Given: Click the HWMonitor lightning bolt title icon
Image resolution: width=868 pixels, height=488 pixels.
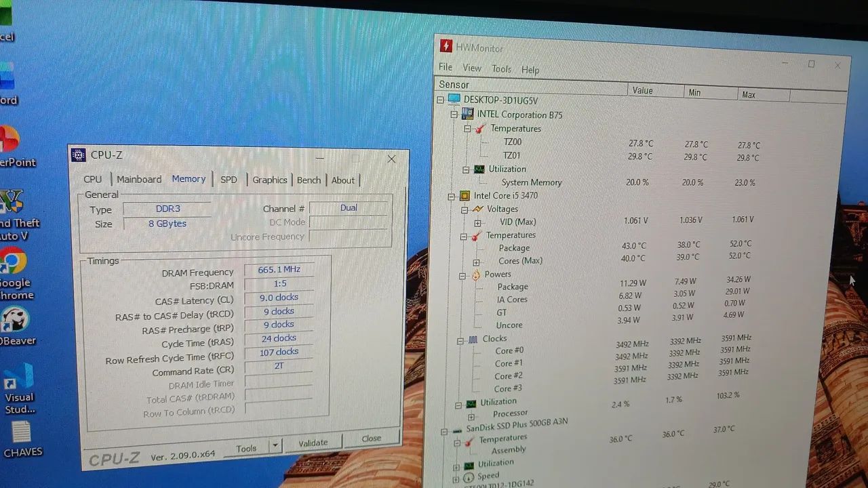Looking at the screenshot, I should pyautogui.click(x=446, y=46).
